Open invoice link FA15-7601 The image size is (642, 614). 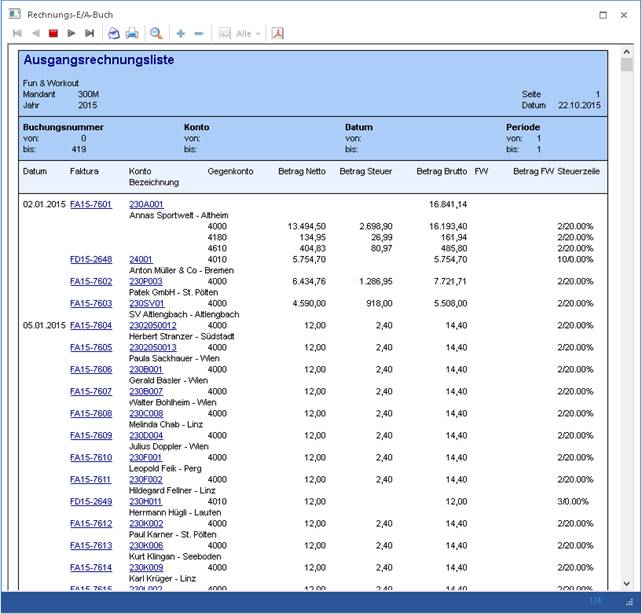pos(90,204)
